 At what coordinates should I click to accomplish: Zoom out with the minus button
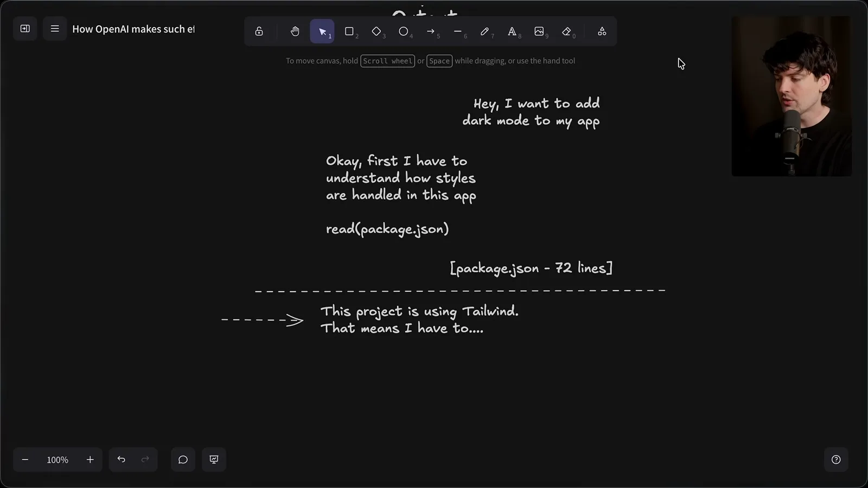coord(25,460)
